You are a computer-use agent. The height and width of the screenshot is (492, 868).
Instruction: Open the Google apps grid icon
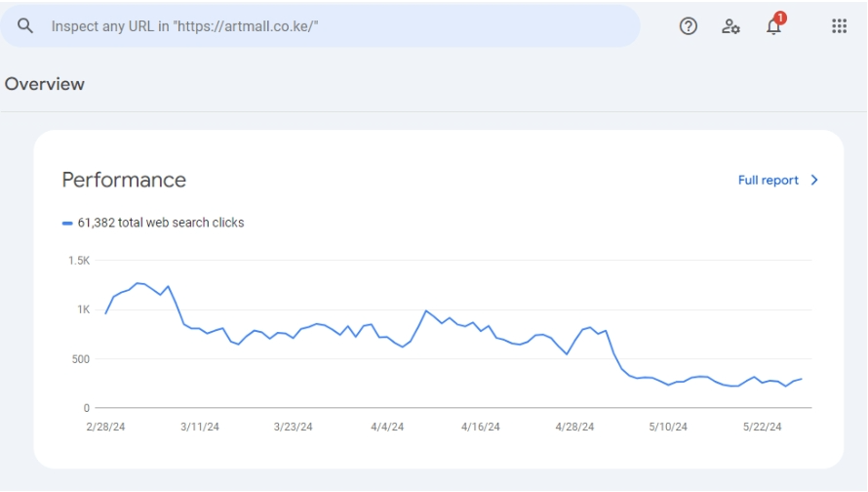tap(839, 26)
